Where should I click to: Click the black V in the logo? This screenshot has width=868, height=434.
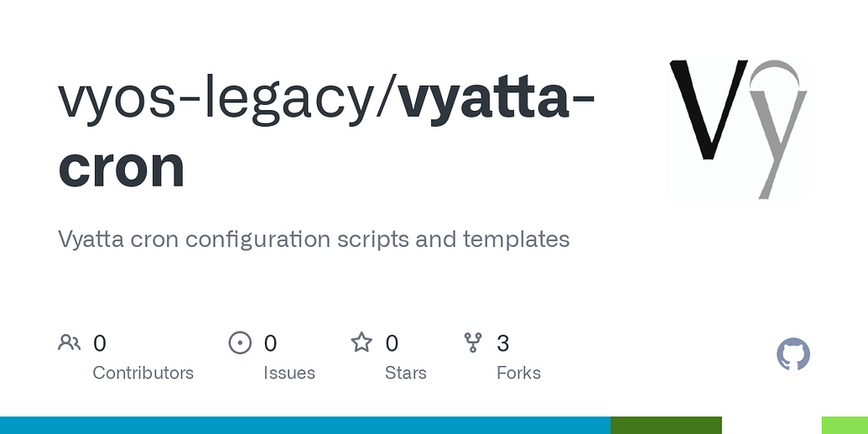(708, 109)
